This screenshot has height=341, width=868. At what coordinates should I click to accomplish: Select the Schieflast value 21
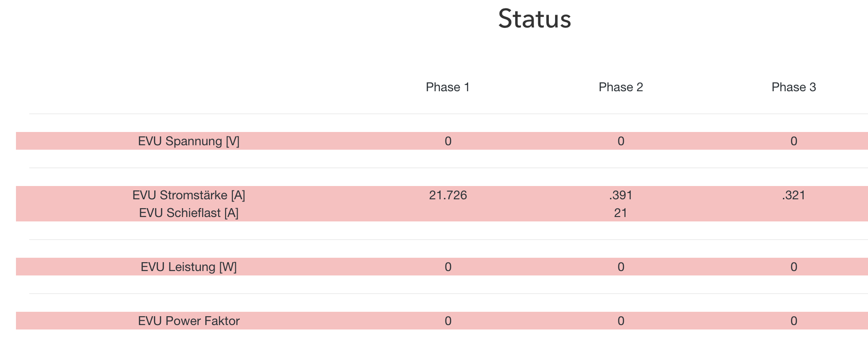[x=621, y=213]
